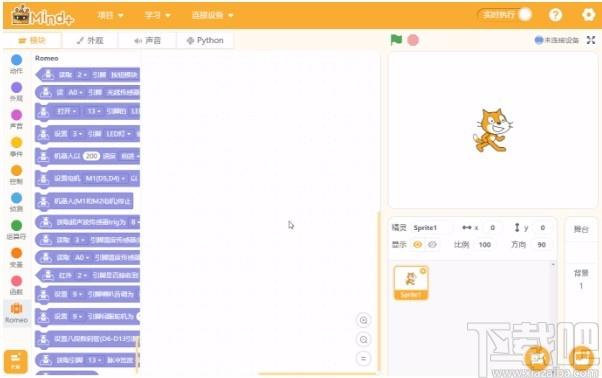Select the green 运算符 operators category
Screen dimensions: 602x378
pos(16,229)
